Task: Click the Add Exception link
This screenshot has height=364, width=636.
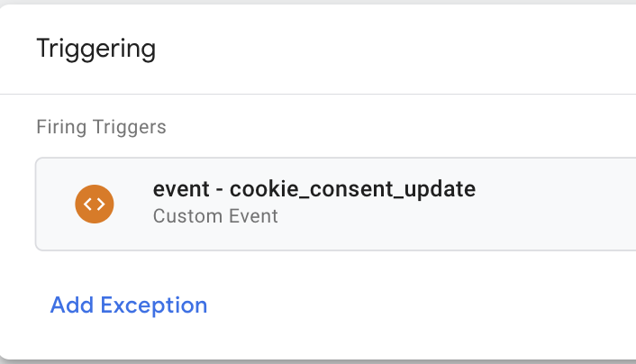Action: click(129, 305)
